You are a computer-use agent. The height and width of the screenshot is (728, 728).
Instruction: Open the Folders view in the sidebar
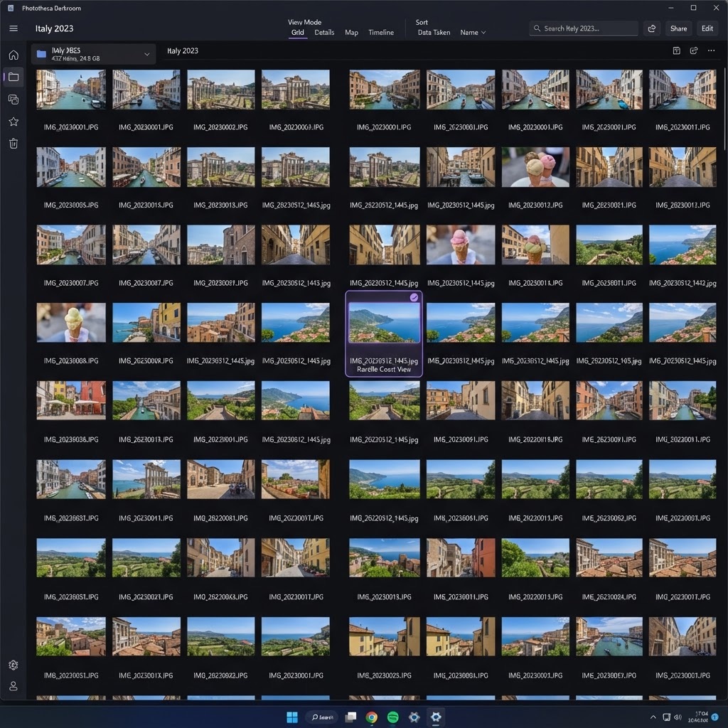coord(14,77)
